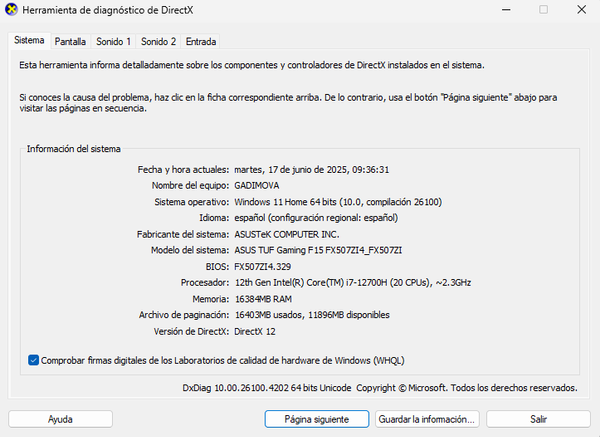
Task: Click the Información del sistema group label
Action: coord(73,149)
